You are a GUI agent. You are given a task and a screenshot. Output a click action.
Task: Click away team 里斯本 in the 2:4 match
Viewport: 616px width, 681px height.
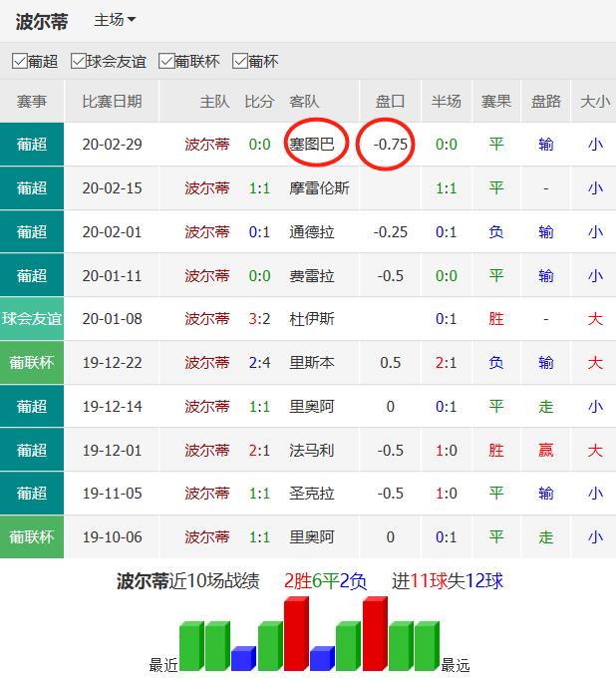311,363
